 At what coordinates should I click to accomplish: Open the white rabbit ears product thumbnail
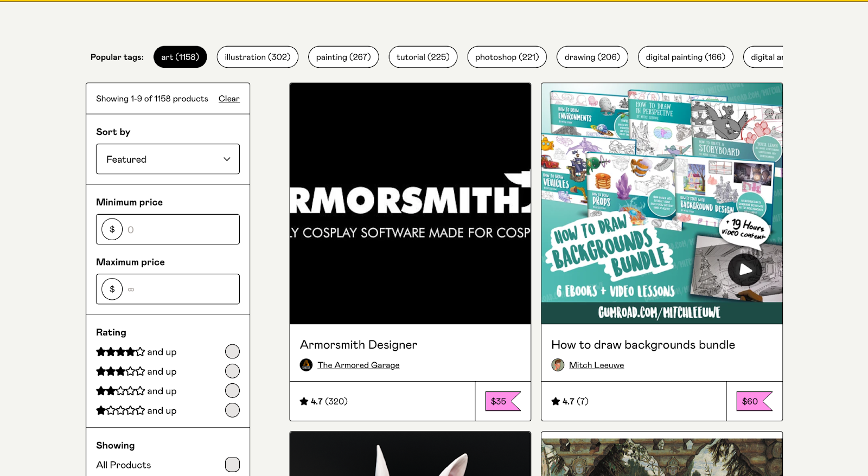(410, 454)
